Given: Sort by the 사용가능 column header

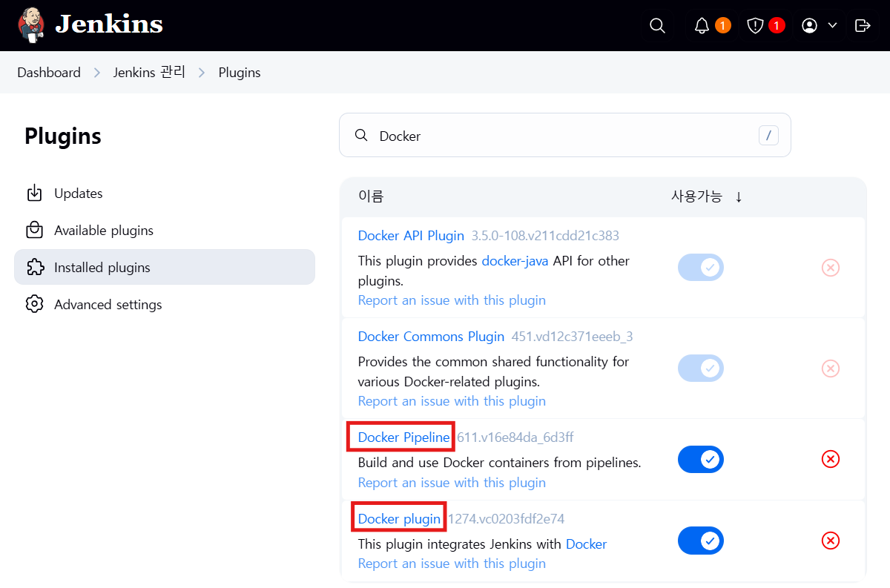Looking at the screenshot, I should tap(696, 196).
